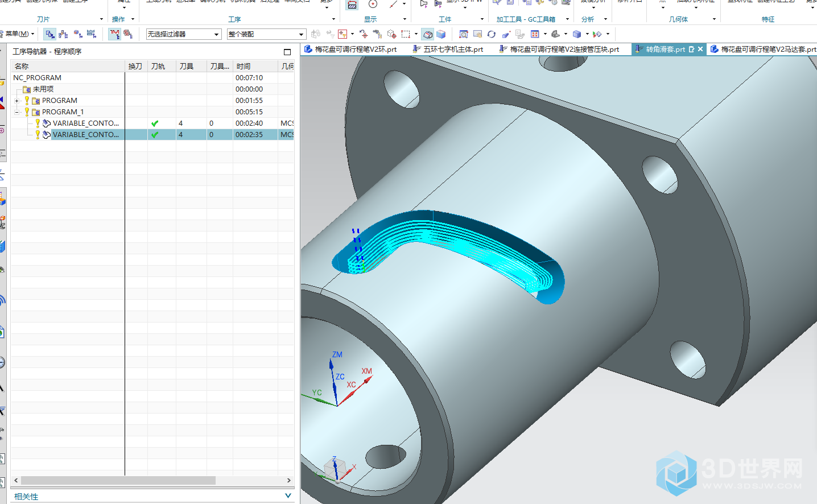Expand the 工件 ribbon group arrow
This screenshot has width=817, height=504.
click(482, 19)
